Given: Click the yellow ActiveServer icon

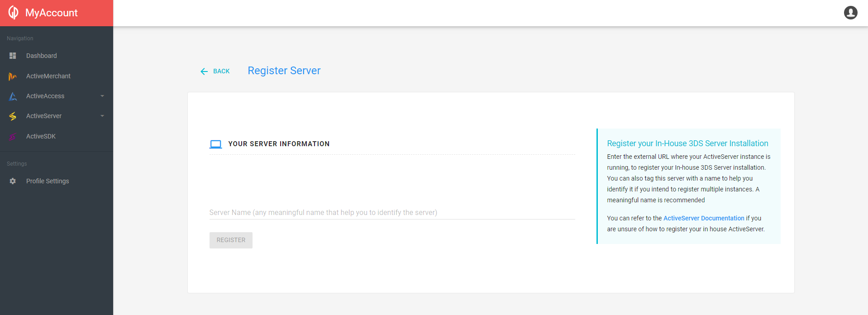Looking at the screenshot, I should pyautogui.click(x=13, y=116).
